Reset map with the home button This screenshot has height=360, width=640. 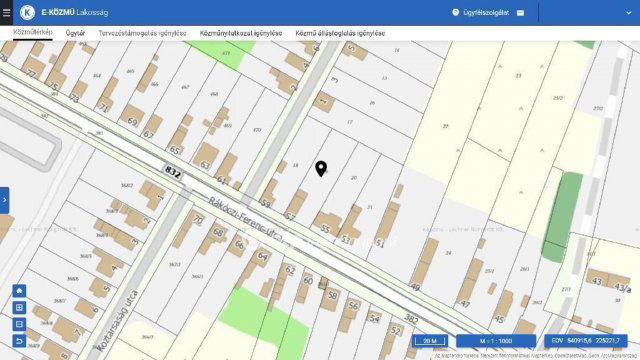point(19,291)
